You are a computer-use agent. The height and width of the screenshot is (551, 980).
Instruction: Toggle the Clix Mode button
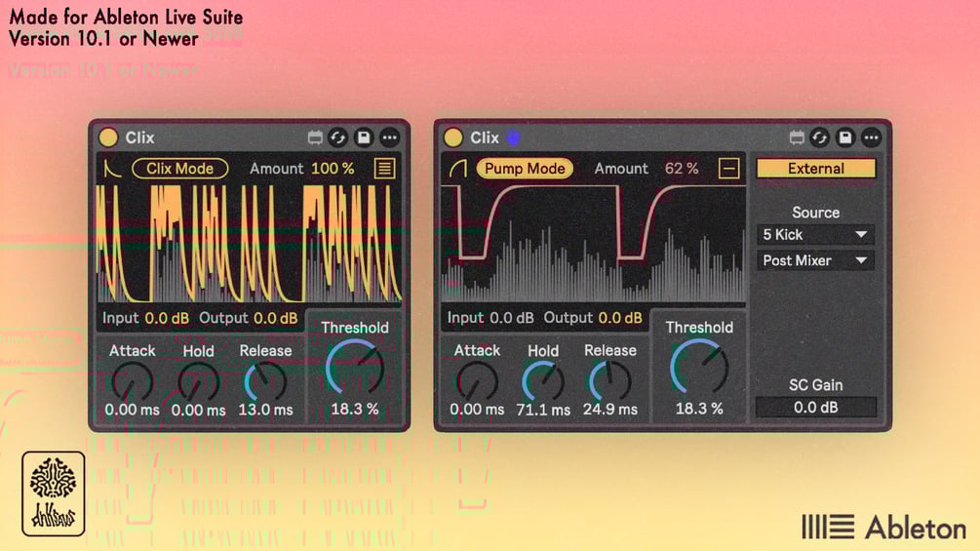click(x=180, y=169)
